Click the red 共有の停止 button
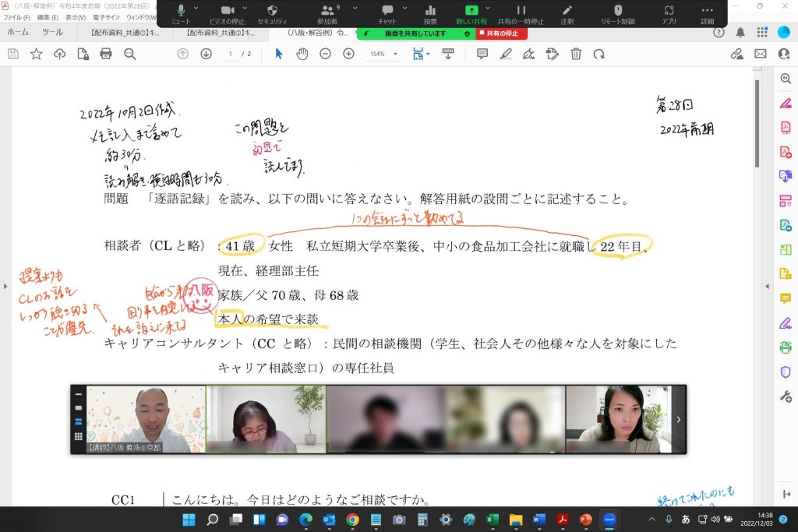This screenshot has height=532, width=798. [503, 33]
